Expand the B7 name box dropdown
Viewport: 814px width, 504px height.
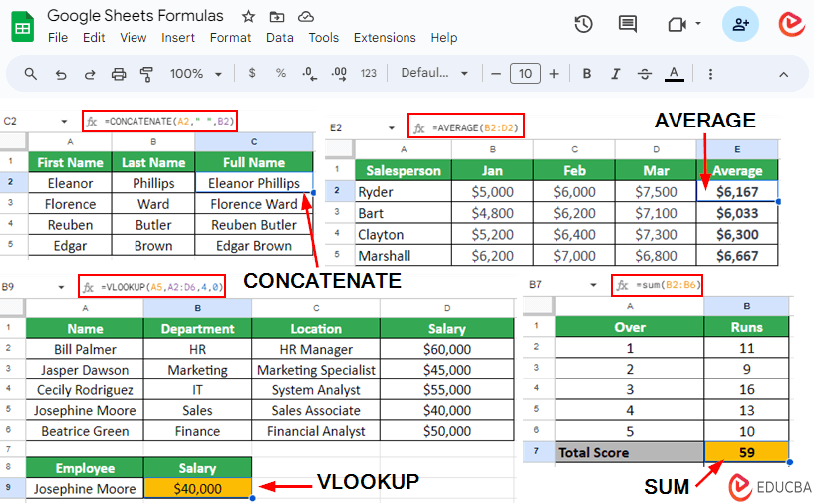[593, 285]
